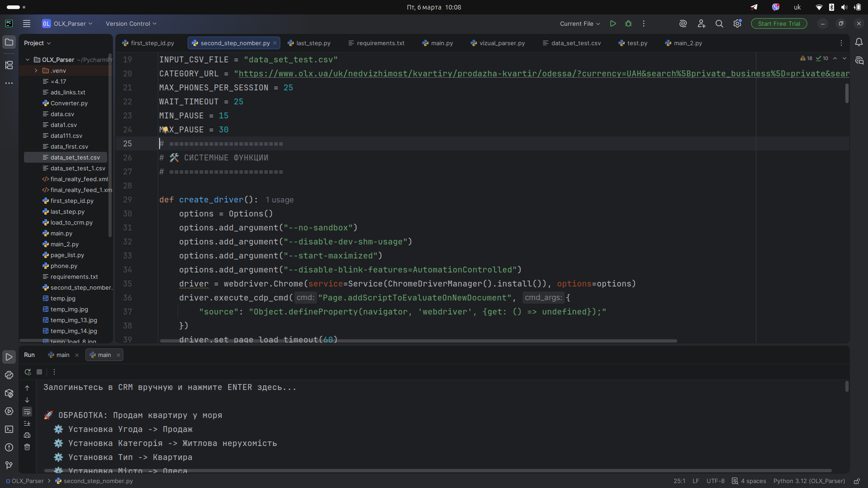Open IDE settings gear icon
868x488 pixels.
pyautogui.click(x=737, y=23)
